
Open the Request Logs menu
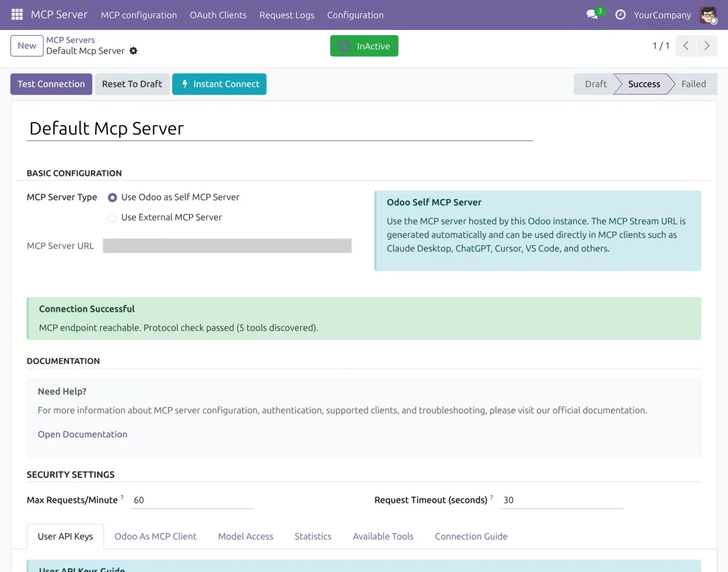click(x=287, y=15)
